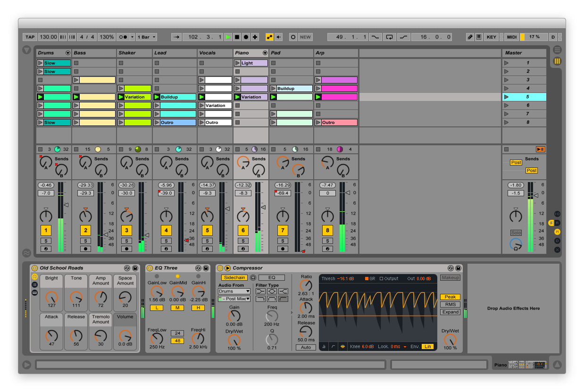
Task: Toggle the Automation Arm icon
Action: pyautogui.click(x=269, y=37)
